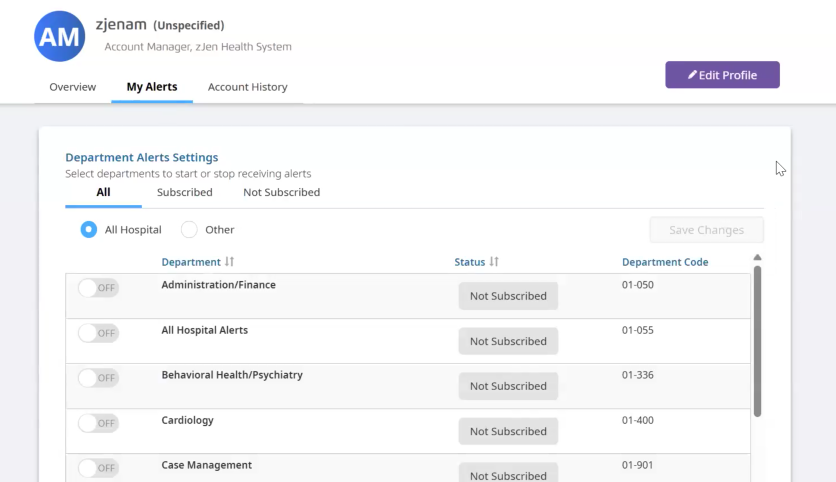Turn on Behavioral Health/Psychiatry alerts
This screenshot has width=836, height=482.
98,378
